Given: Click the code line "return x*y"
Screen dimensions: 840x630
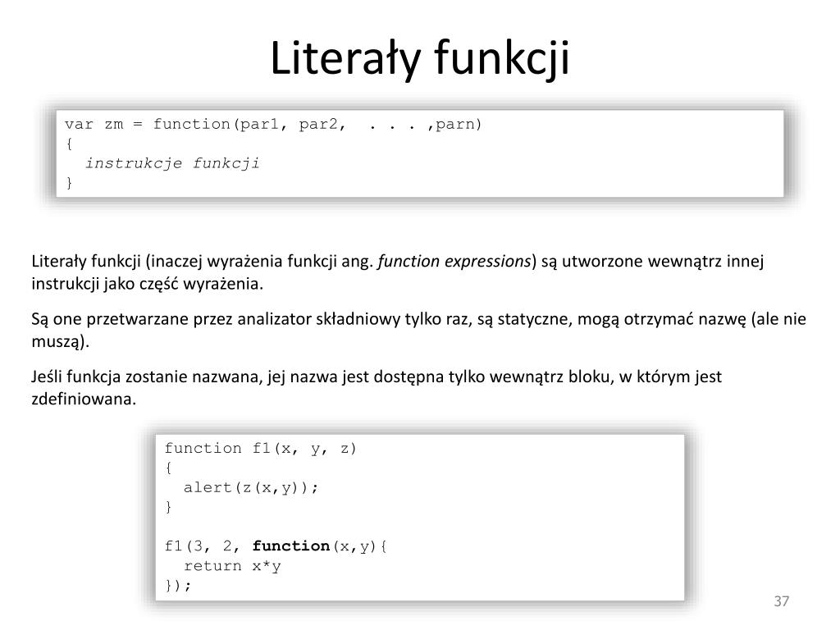Looking at the screenshot, I should point(232,566).
